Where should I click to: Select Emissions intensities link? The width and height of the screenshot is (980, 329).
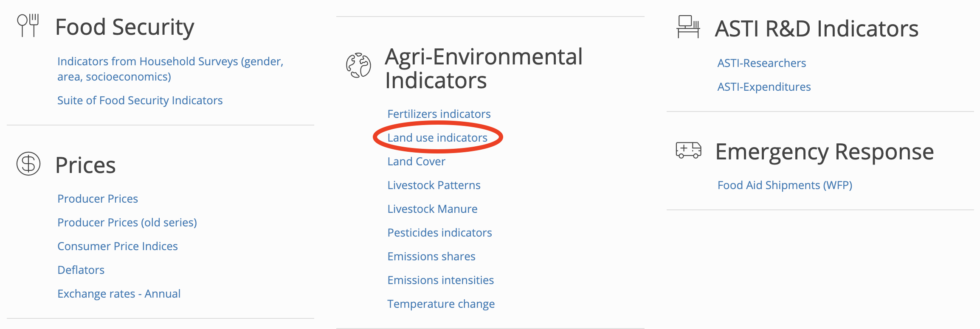click(441, 280)
